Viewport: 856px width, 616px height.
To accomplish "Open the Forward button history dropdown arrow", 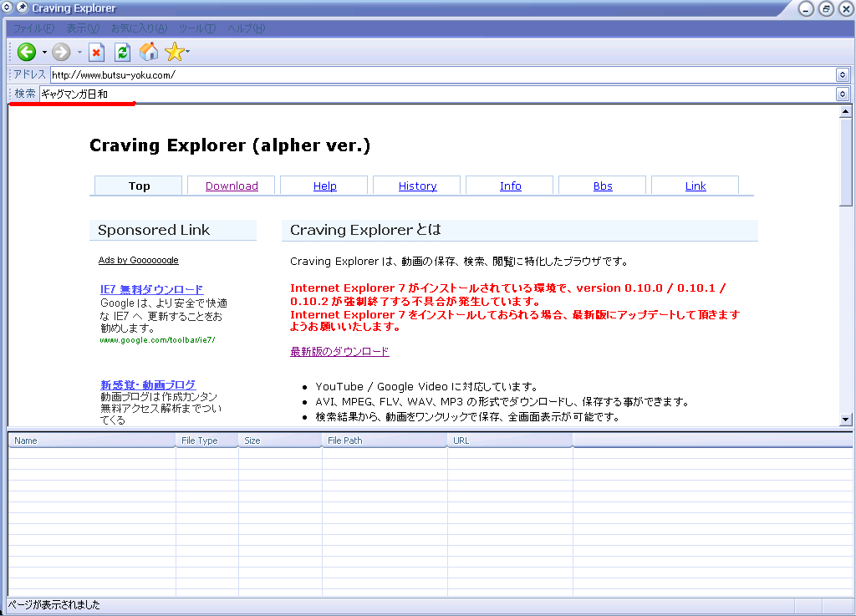I will pos(79,53).
